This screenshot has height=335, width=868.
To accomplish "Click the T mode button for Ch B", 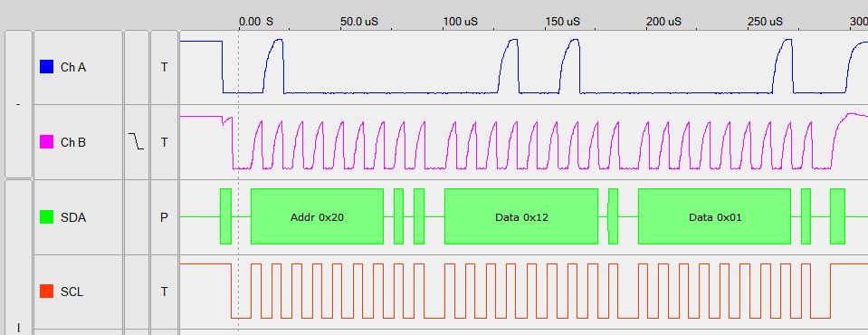I will pos(164,142).
